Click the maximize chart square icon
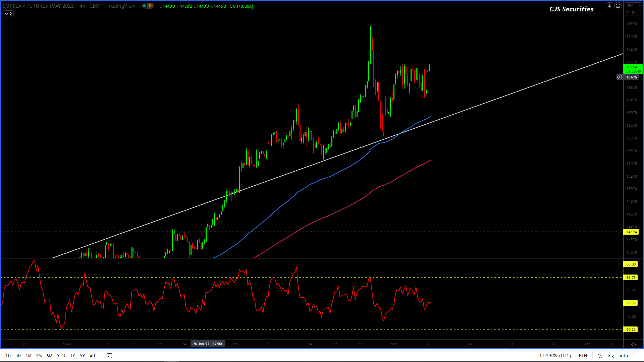The image size is (644, 362). [618, 6]
